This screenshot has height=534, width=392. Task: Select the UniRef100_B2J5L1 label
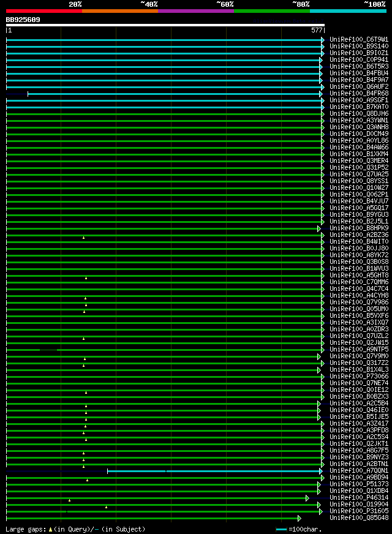pyautogui.click(x=359, y=221)
